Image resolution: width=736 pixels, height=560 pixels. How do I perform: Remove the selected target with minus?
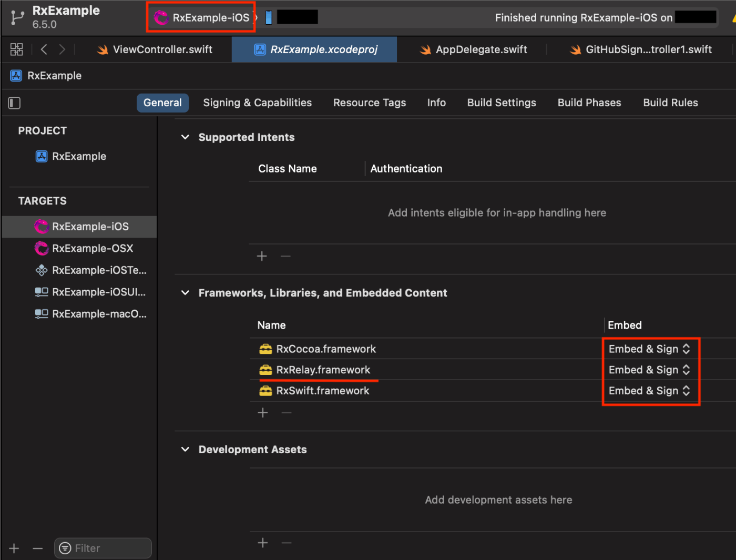37,548
